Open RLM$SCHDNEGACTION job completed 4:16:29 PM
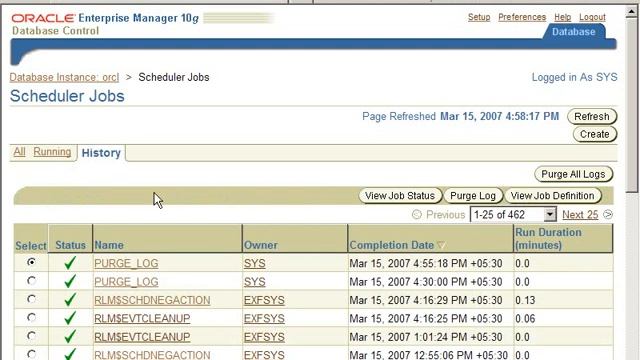Viewport: 640px width, 360px height. pyautogui.click(x=152, y=300)
